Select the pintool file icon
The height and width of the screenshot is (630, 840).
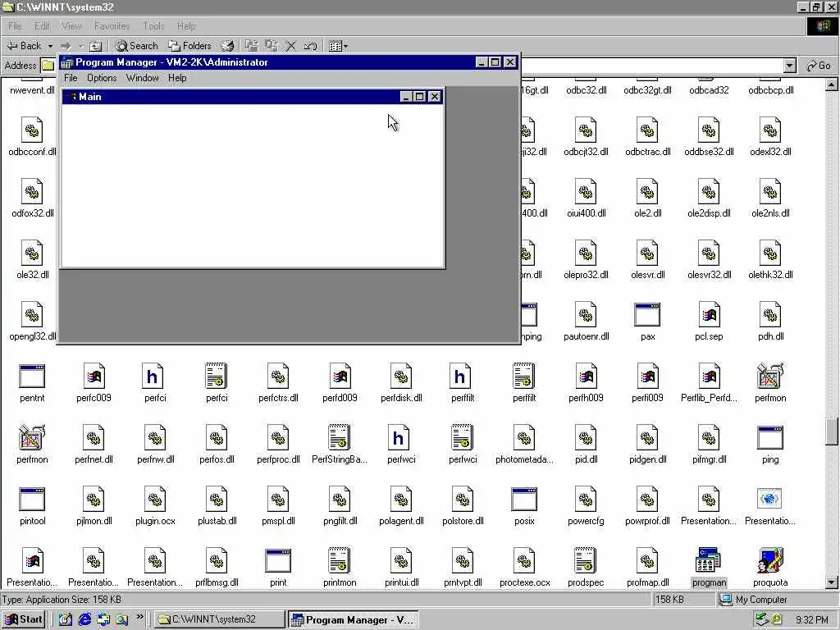pos(32,500)
